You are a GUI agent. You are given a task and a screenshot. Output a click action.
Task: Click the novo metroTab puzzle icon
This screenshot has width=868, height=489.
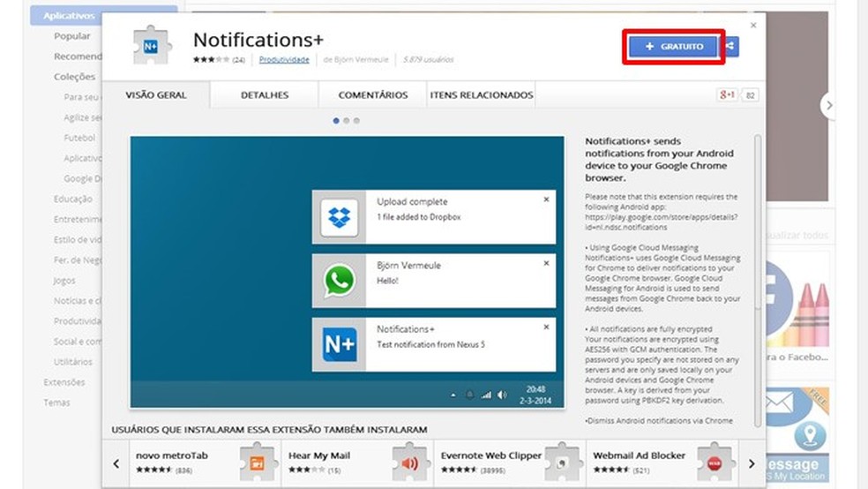(x=258, y=462)
